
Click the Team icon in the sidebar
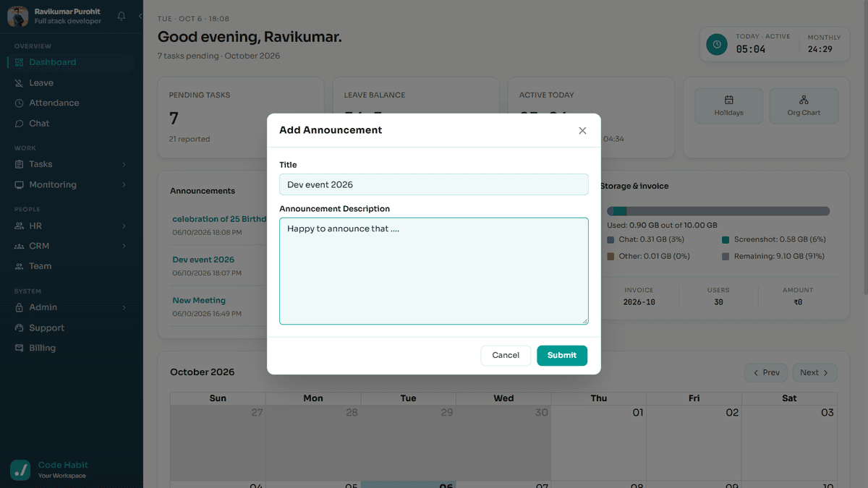coord(20,266)
